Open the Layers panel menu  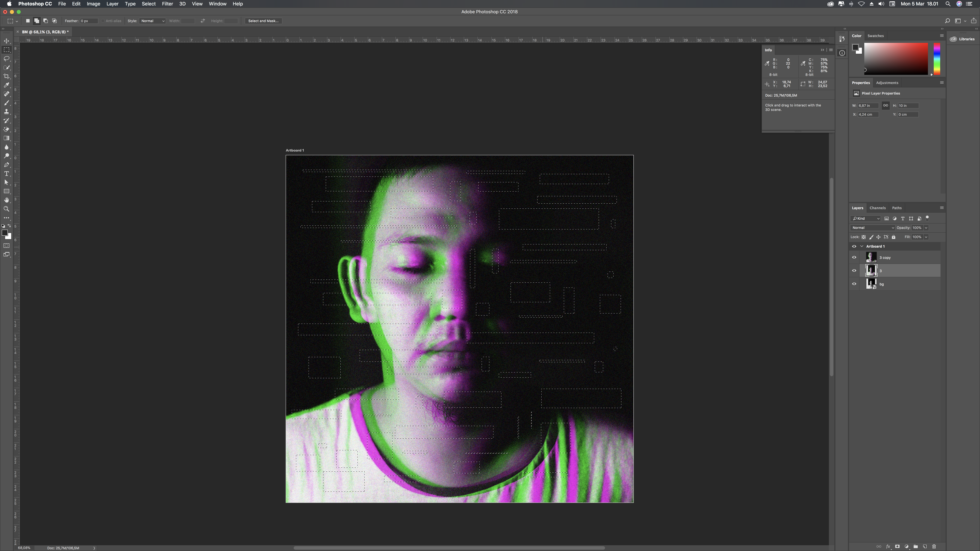942,208
